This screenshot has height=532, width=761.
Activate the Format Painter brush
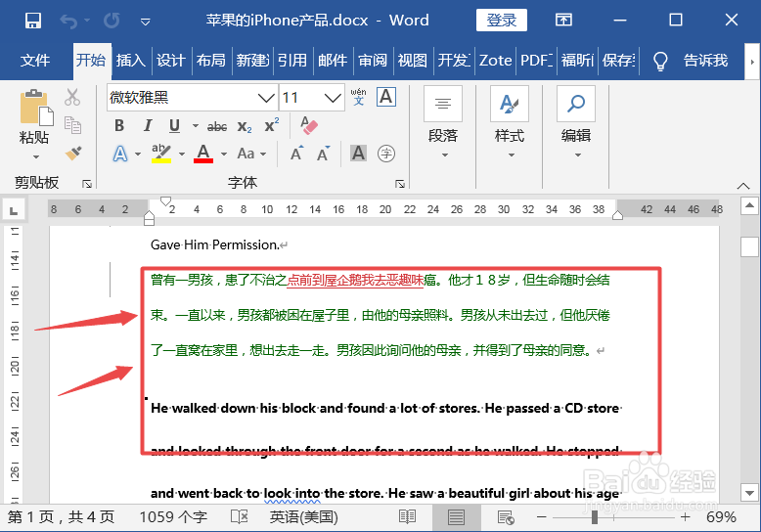(72, 154)
